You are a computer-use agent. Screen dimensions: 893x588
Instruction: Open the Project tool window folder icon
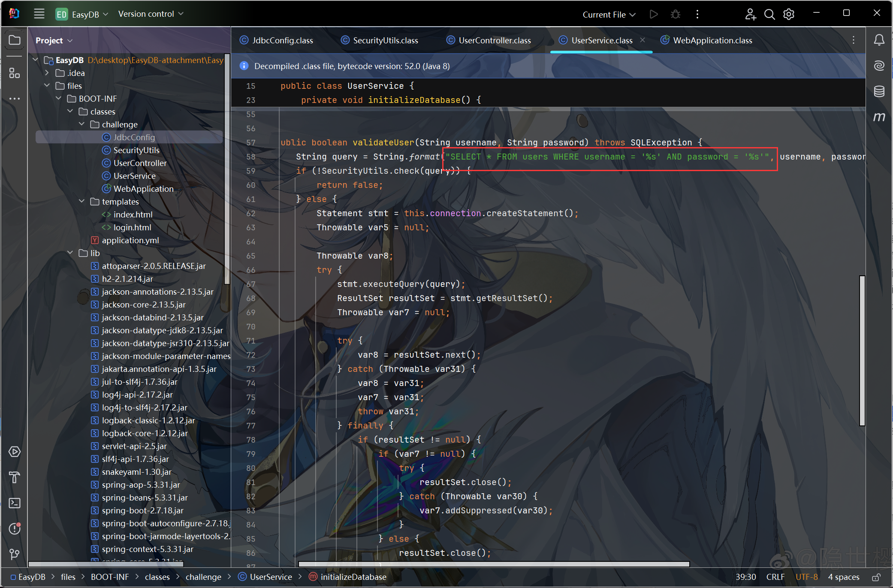pos(15,40)
